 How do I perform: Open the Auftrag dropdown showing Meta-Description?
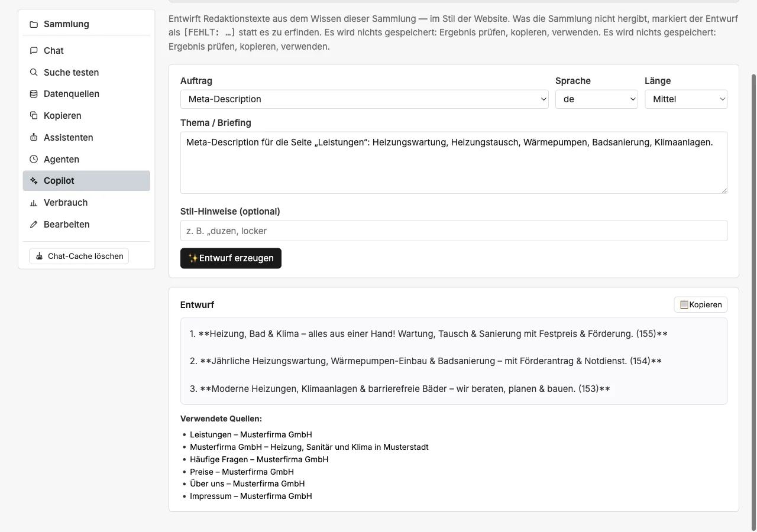(364, 99)
